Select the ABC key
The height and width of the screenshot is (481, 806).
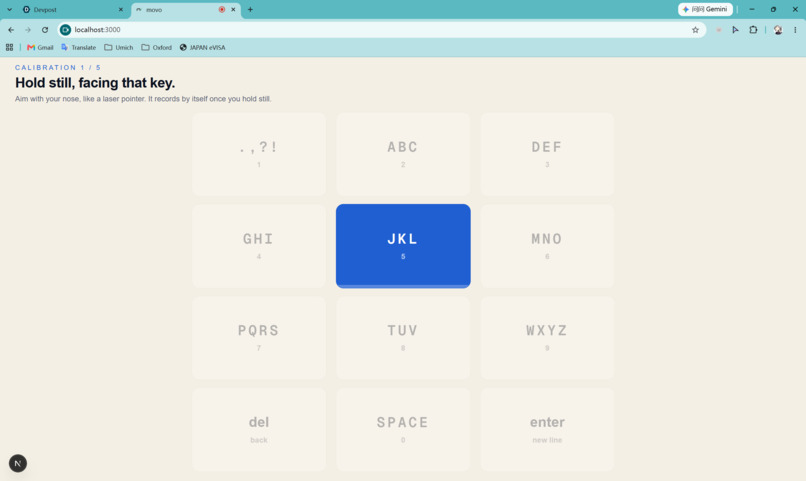click(x=403, y=154)
